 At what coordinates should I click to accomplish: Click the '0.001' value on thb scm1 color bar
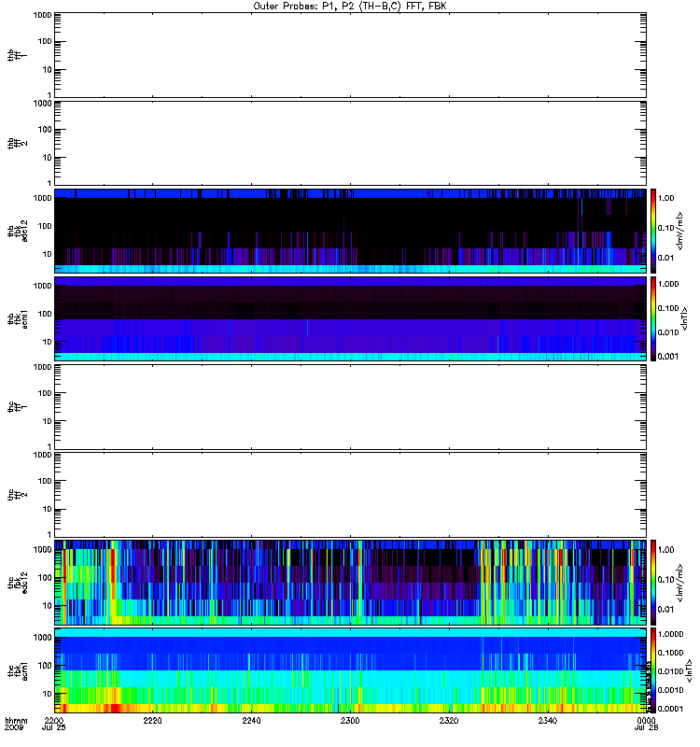[668, 357]
